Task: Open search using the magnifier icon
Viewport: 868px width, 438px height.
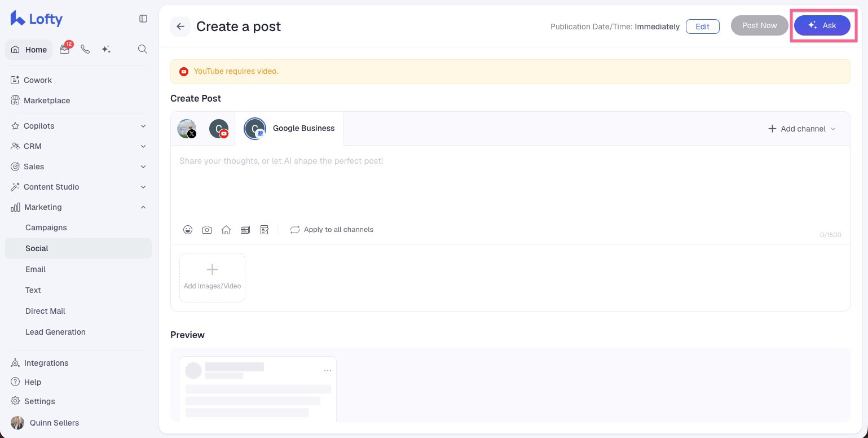Action: click(143, 49)
